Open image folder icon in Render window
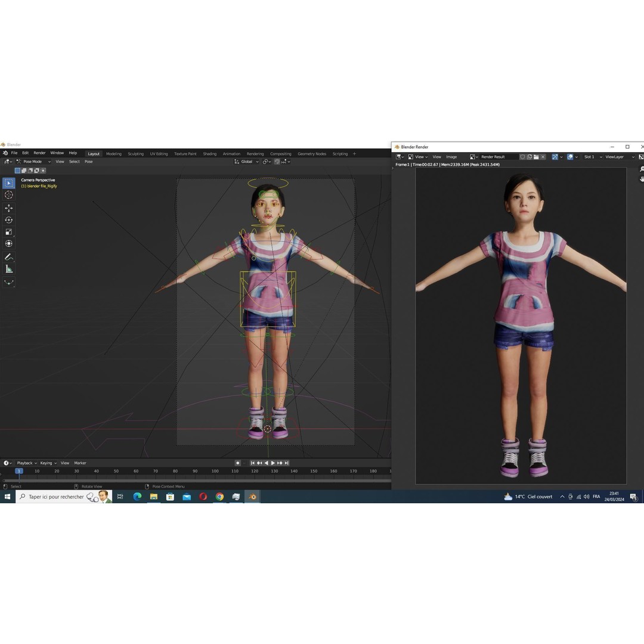This screenshot has width=644, height=644. [x=536, y=157]
